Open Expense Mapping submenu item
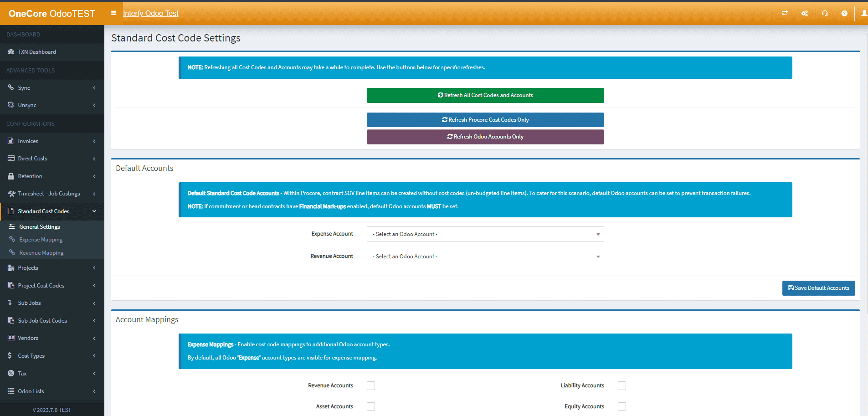 41,240
